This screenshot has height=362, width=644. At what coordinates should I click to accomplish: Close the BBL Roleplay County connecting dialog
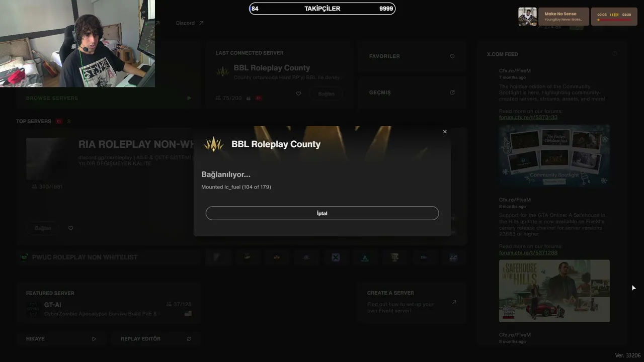[x=445, y=132]
